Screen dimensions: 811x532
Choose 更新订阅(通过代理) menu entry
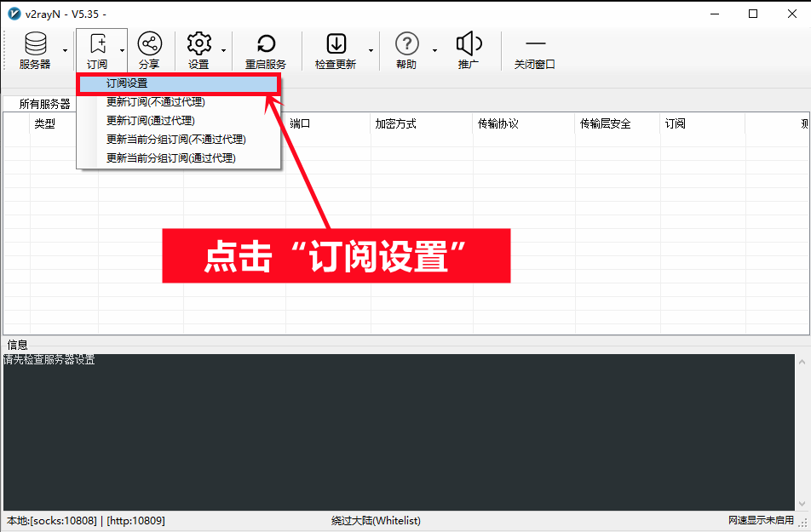point(150,121)
